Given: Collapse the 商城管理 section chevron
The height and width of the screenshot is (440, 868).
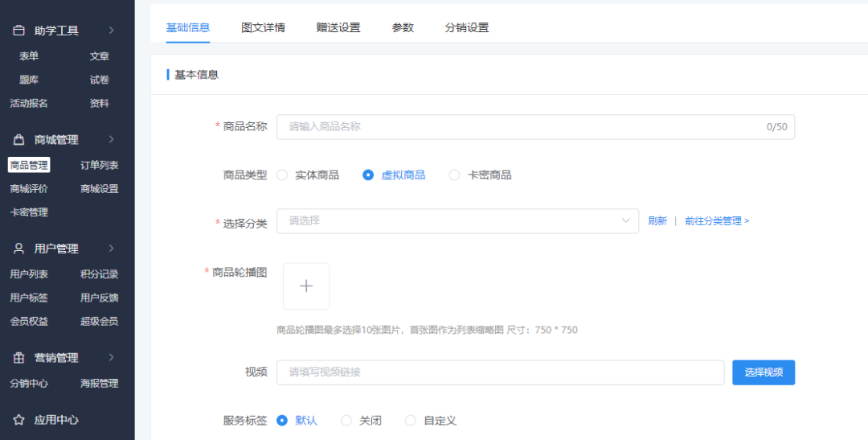Looking at the screenshot, I should [111, 139].
